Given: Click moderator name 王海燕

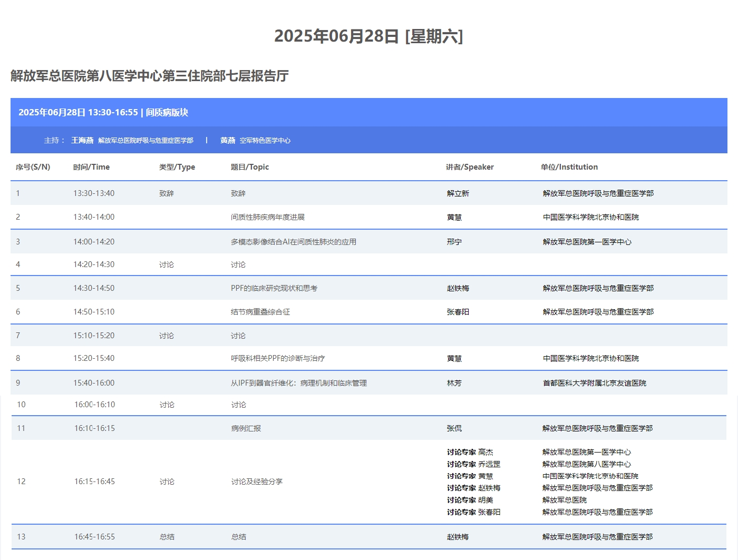Looking at the screenshot, I should click(82, 140).
